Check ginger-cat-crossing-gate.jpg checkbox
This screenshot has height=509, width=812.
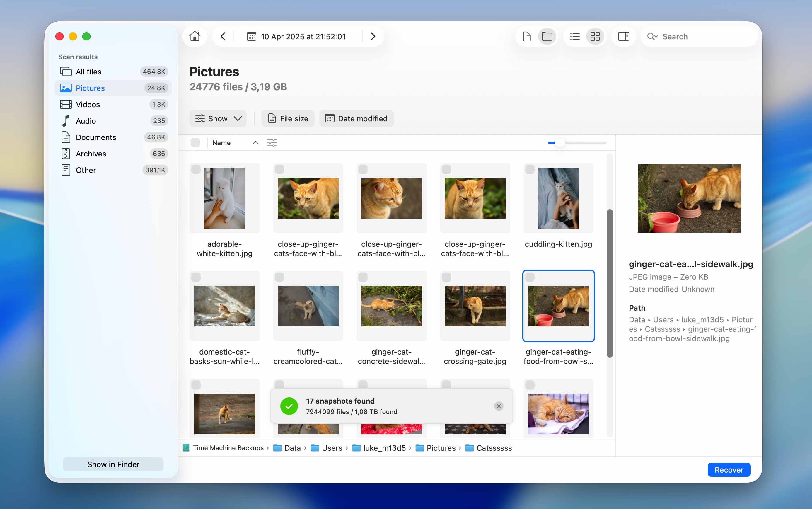[446, 277]
